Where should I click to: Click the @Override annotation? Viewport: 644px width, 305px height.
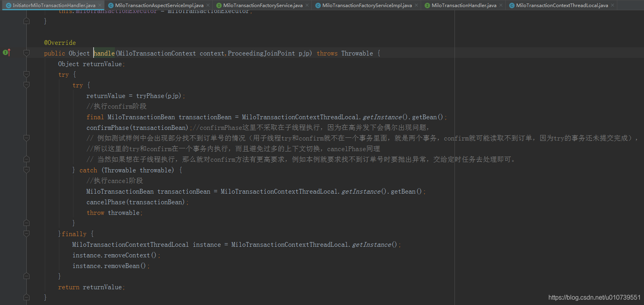coord(60,43)
